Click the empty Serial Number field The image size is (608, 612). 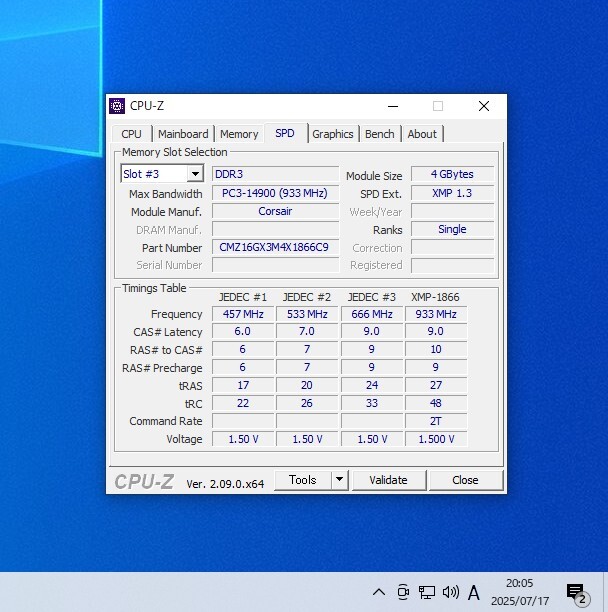pos(276,265)
